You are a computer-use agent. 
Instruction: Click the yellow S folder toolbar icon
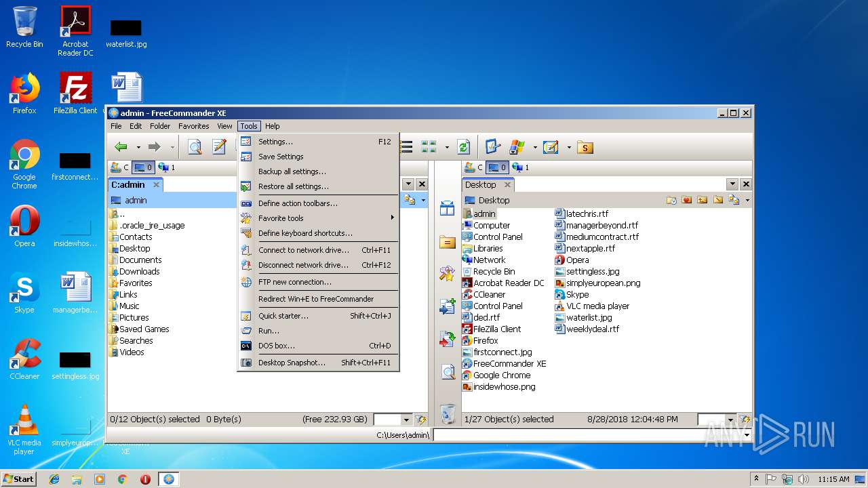[585, 147]
